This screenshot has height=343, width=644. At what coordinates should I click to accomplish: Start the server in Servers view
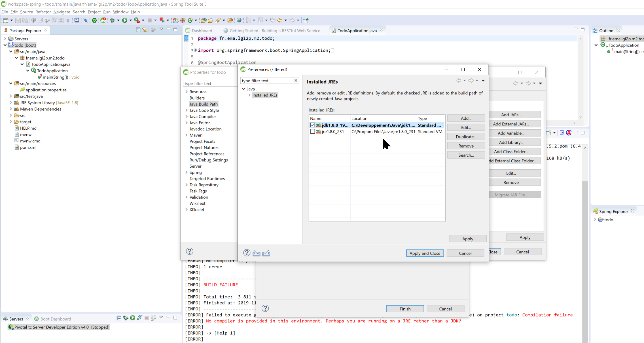(x=133, y=318)
